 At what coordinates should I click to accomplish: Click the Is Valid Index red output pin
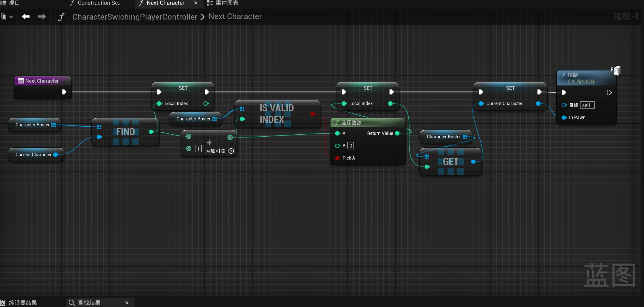point(312,114)
